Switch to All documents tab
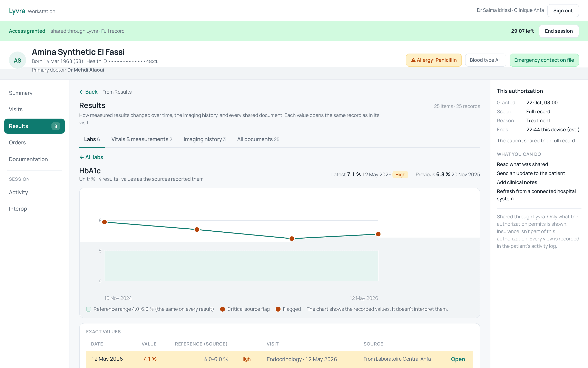588x368 pixels. pos(258,139)
